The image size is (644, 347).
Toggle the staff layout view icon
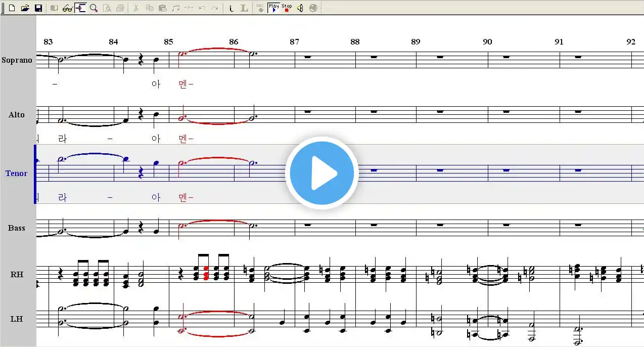(x=80, y=8)
